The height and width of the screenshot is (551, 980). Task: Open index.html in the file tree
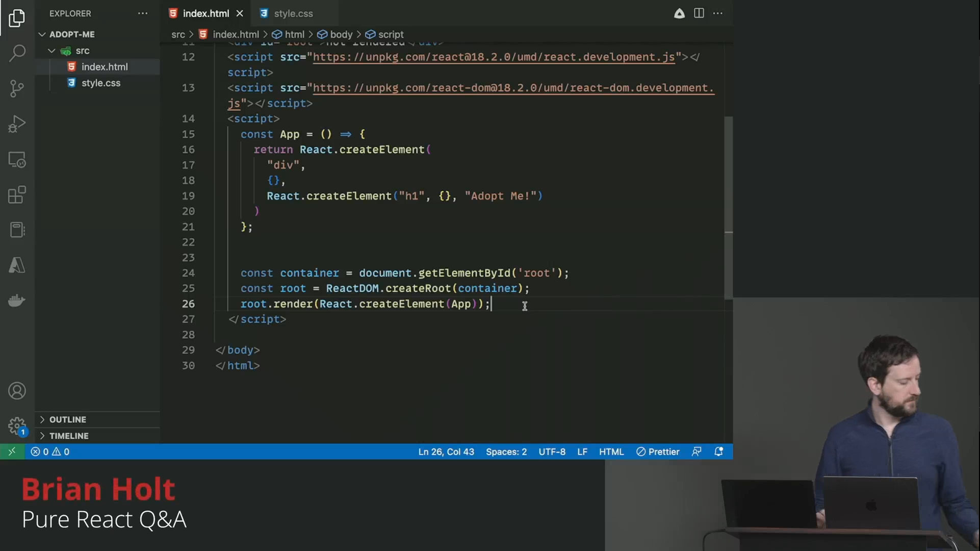(105, 67)
